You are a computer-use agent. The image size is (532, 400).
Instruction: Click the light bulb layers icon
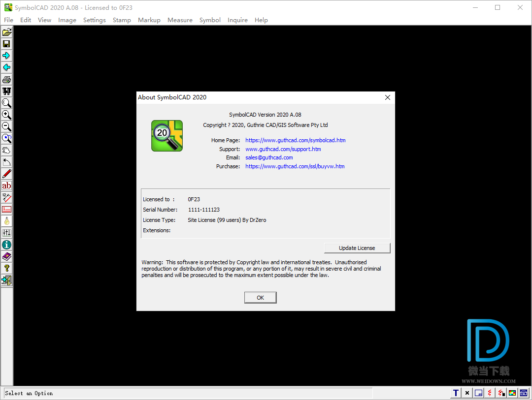7,221
